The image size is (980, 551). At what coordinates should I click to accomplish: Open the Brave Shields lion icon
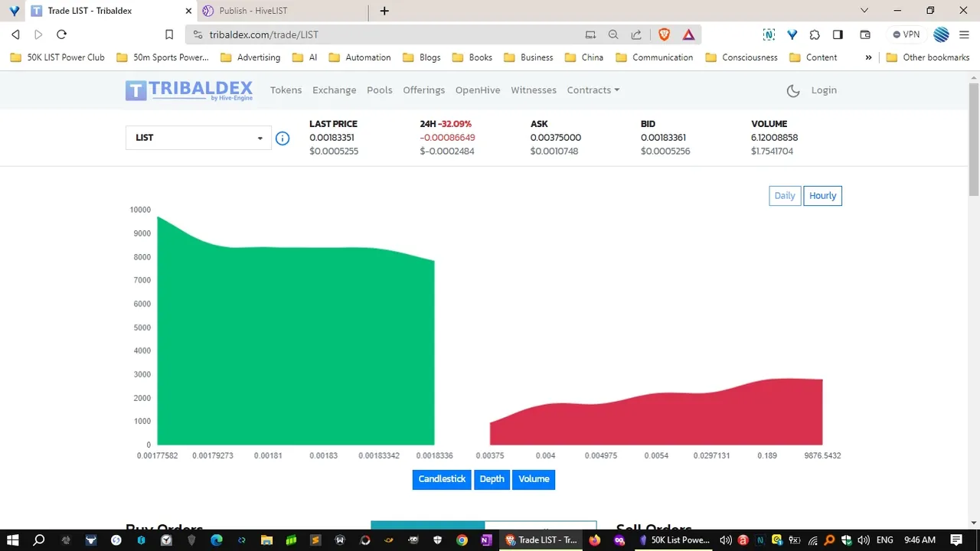(x=664, y=34)
